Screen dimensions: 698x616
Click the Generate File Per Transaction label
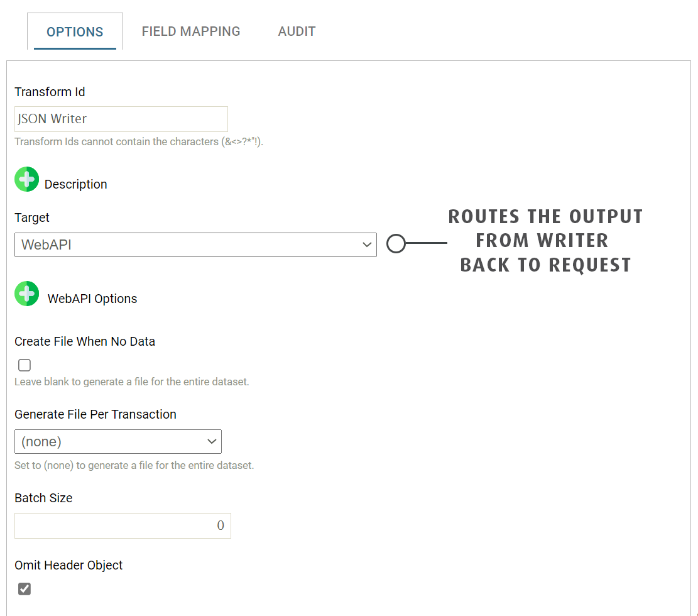pyautogui.click(x=95, y=414)
